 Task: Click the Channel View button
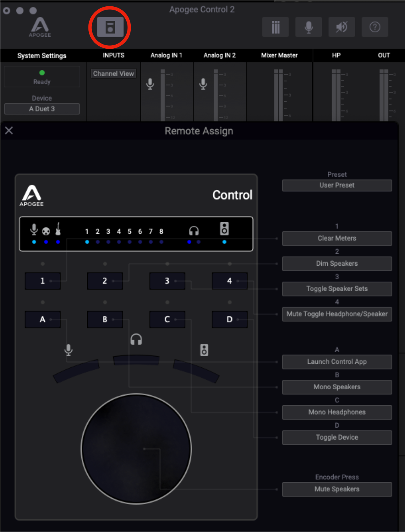114,74
